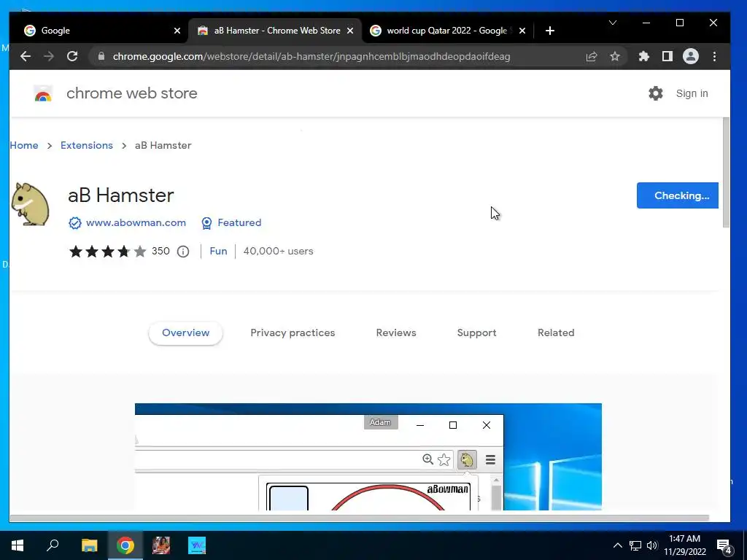
Task: Open the Chrome three-dot menu
Action: tap(715, 57)
